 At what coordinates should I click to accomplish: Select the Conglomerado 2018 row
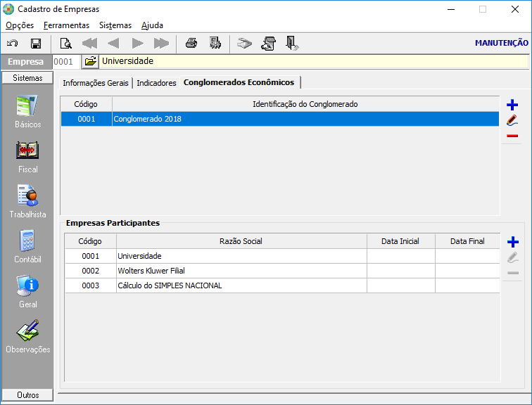coord(280,119)
